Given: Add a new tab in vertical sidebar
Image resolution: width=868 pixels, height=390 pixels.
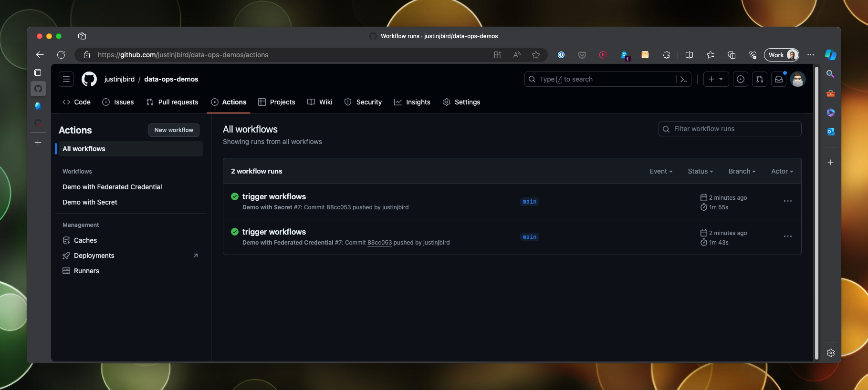Looking at the screenshot, I should (38, 142).
